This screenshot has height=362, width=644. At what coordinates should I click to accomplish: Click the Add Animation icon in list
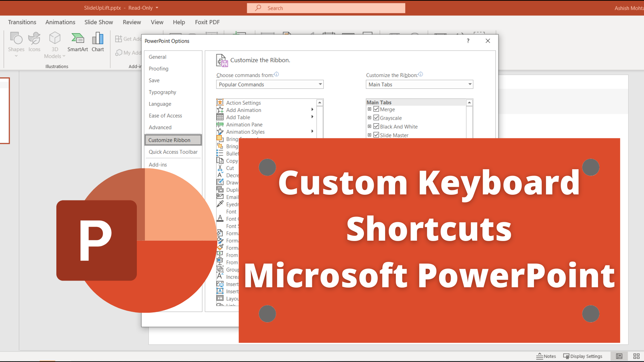click(x=220, y=110)
